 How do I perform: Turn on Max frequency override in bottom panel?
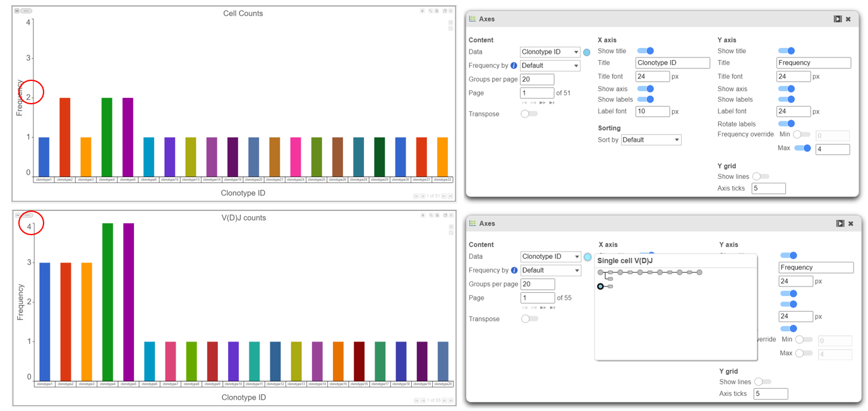[804, 353]
